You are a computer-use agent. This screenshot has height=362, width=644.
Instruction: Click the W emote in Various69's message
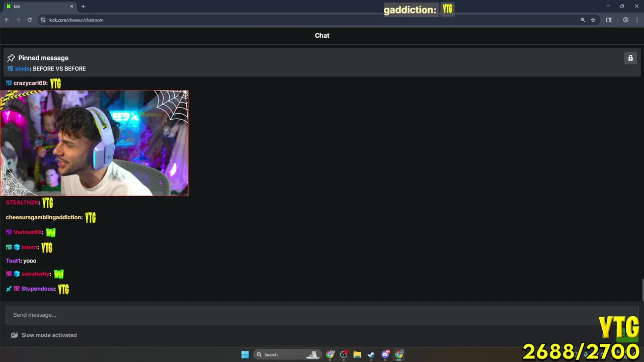pyautogui.click(x=51, y=232)
